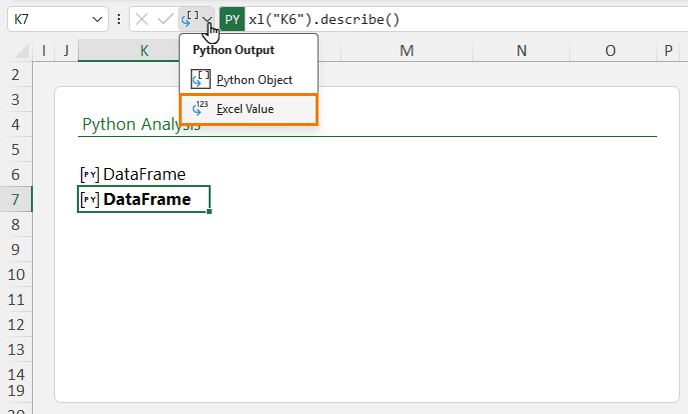Confirm formula with the checkmark icon
The width and height of the screenshot is (688, 414).
tap(165, 19)
